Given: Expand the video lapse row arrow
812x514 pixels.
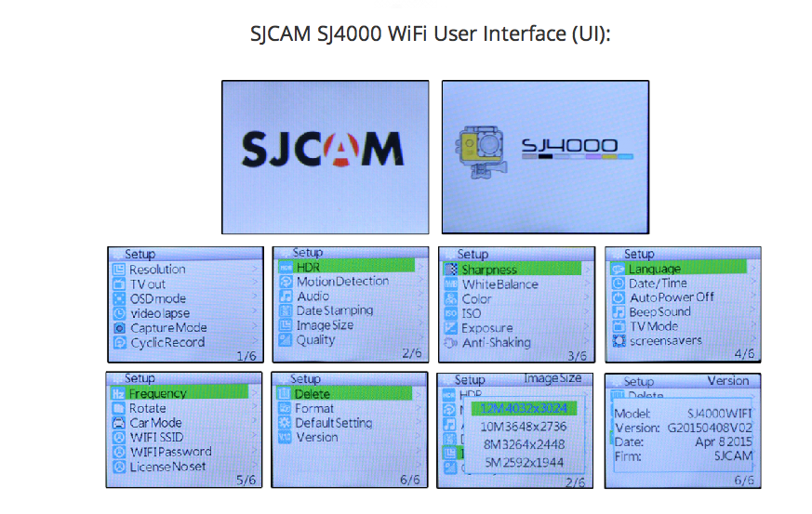Looking at the screenshot, I should (255, 311).
